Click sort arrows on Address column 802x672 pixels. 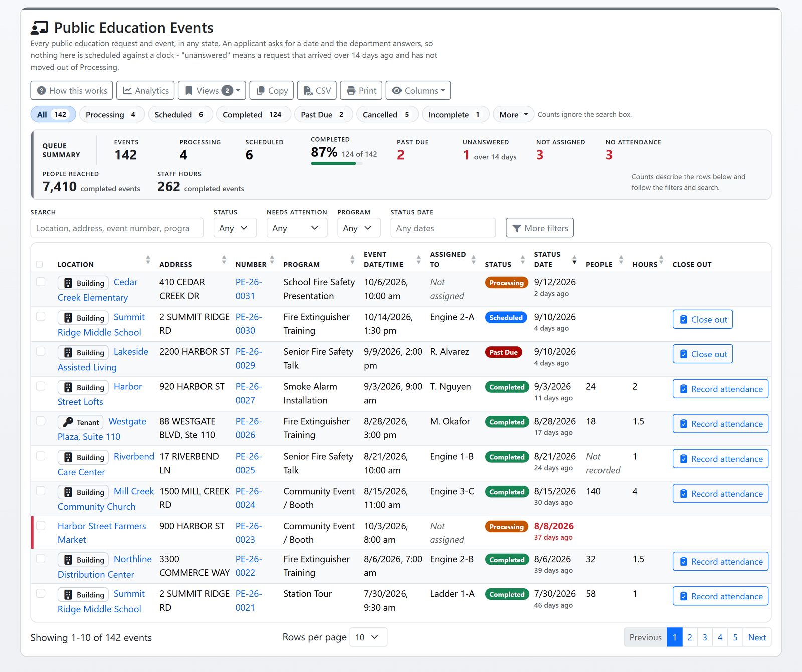click(x=224, y=260)
